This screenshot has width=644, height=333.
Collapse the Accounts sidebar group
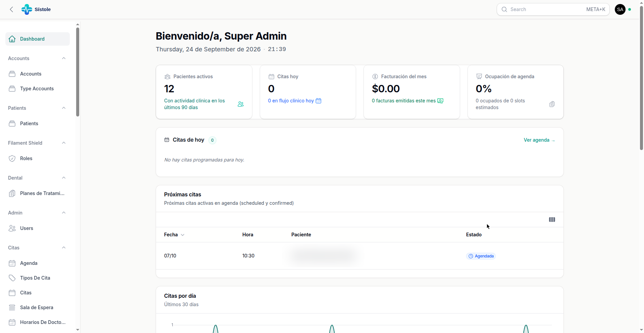(x=64, y=58)
